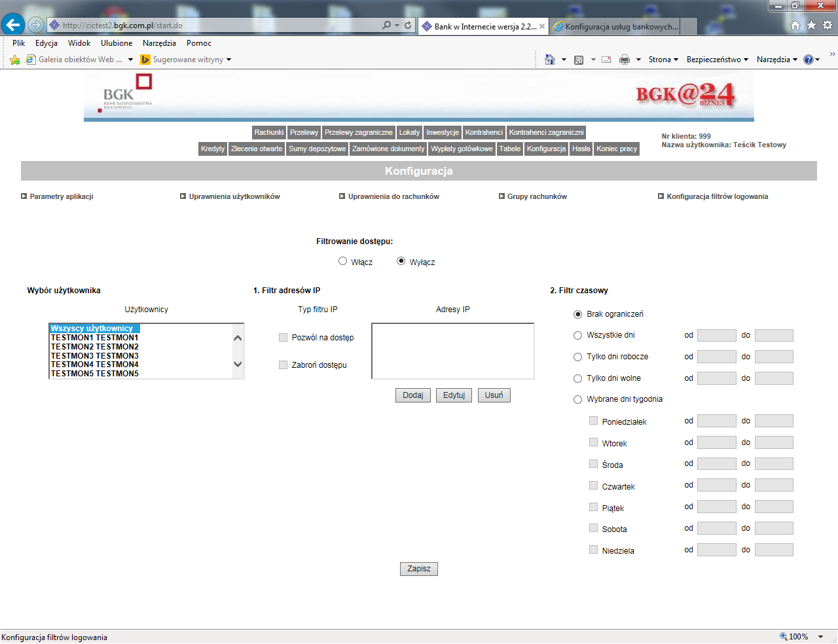Open the Przelewy zagraniczne navigation item
Viewport: 838px width, 644px height.
pyautogui.click(x=359, y=132)
